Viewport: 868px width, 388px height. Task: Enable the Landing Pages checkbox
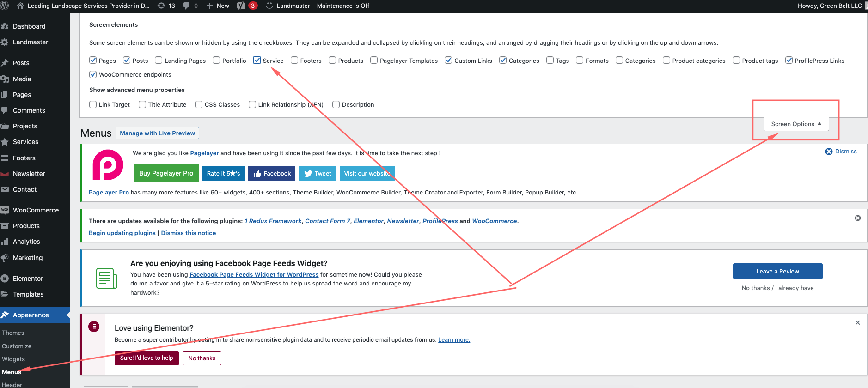[x=159, y=60]
